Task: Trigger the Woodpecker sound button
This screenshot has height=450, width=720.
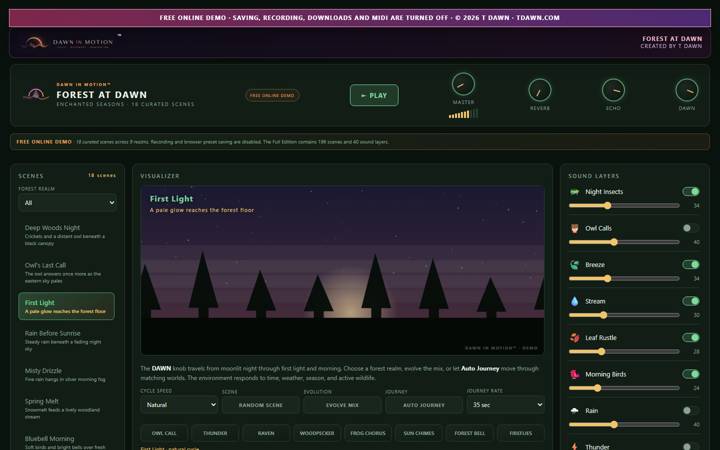Action: (317, 433)
